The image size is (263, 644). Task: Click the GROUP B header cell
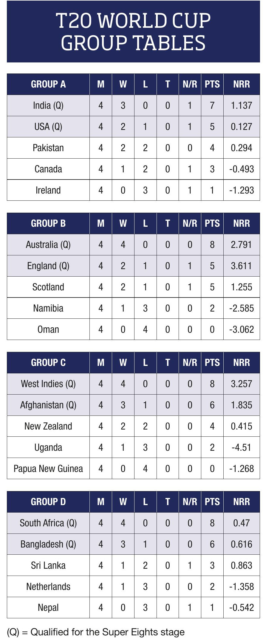[48, 223]
